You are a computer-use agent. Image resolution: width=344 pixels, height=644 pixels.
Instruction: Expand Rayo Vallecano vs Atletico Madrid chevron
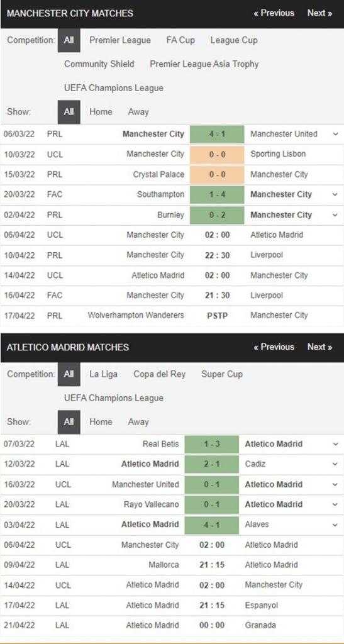click(x=335, y=504)
